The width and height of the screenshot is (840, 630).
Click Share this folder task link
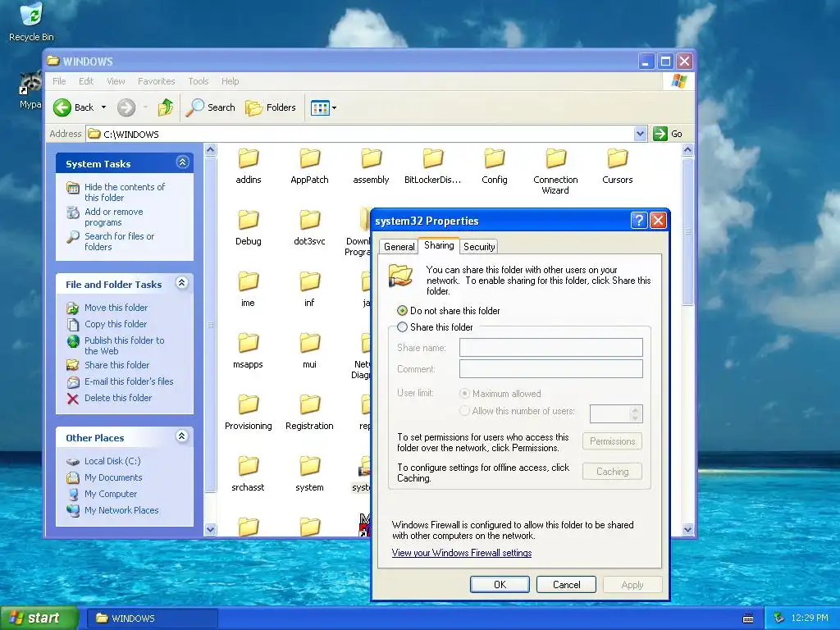tap(116, 365)
